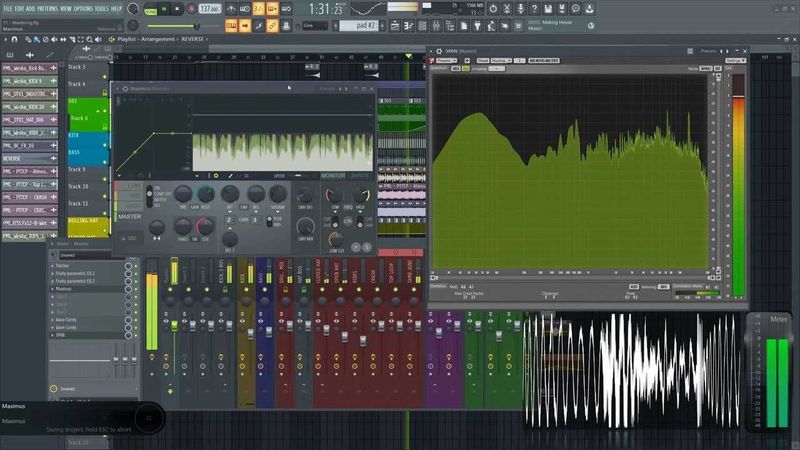Open the TOOLS menu

pos(102,9)
